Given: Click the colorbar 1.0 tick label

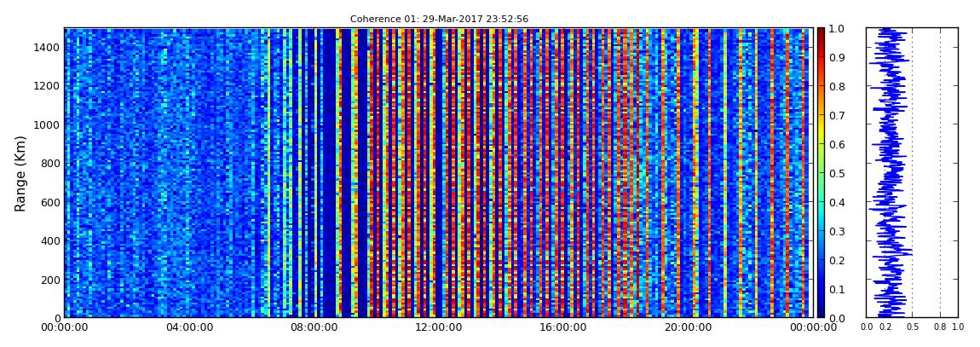Looking at the screenshot, I should [836, 29].
